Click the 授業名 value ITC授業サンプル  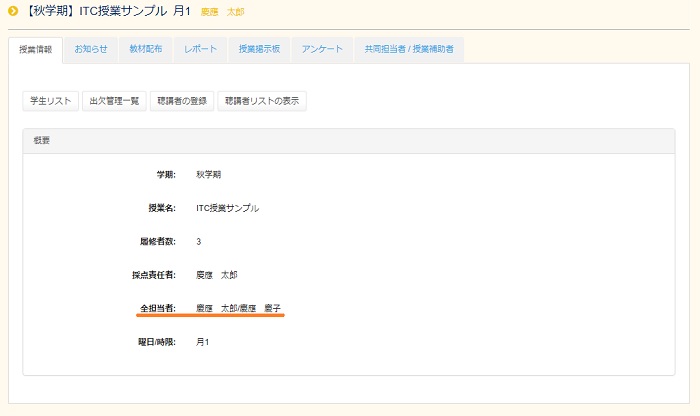tap(227, 208)
